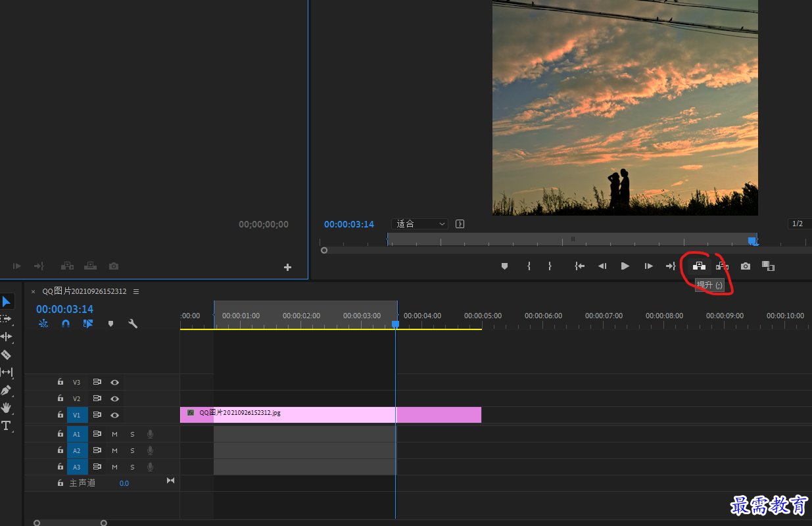The image size is (812, 526).
Task: Click master track volume value 0.0
Action: pos(124,483)
